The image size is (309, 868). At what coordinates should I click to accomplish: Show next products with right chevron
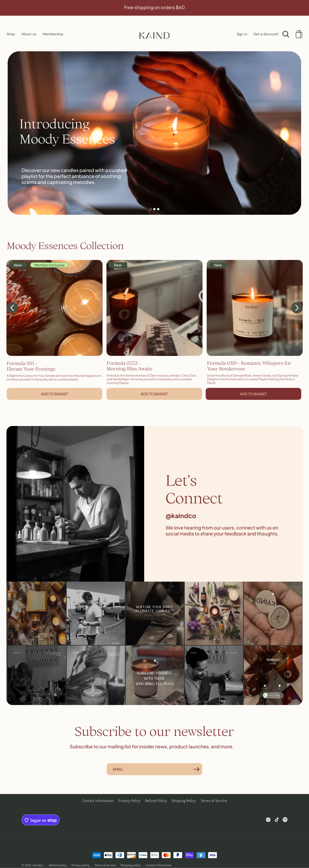pyautogui.click(x=297, y=308)
